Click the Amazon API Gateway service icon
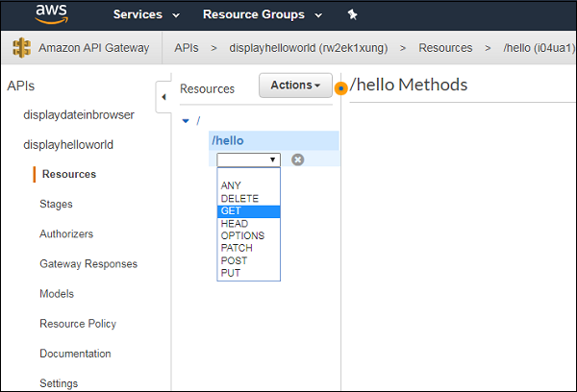 coord(21,48)
